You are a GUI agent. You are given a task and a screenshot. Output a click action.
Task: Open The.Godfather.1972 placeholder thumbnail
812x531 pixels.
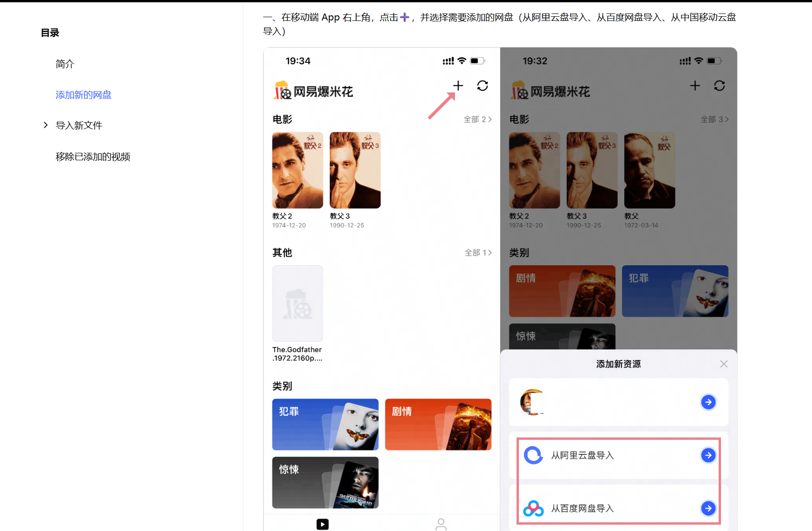pos(298,304)
